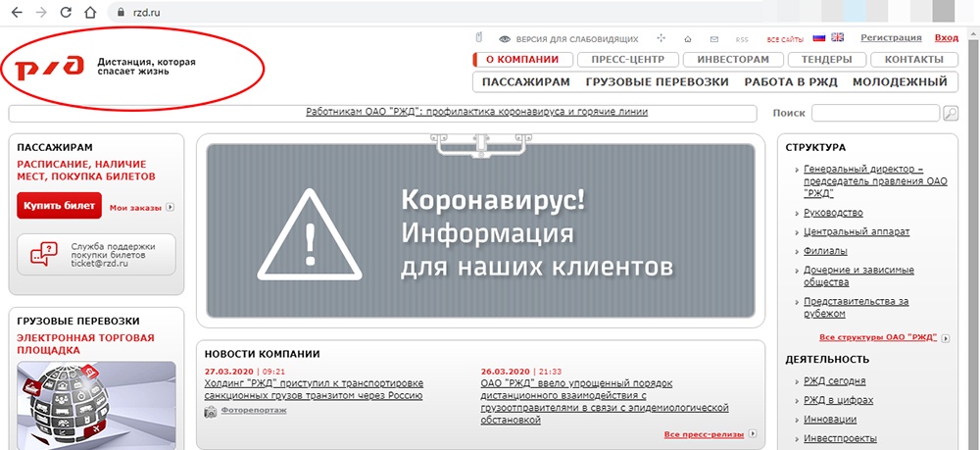Open the Инвестпроекты link

(840, 439)
